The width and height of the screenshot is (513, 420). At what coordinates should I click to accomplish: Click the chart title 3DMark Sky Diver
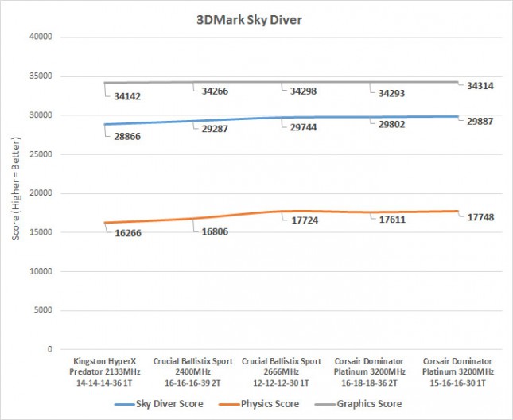click(249, 20)
